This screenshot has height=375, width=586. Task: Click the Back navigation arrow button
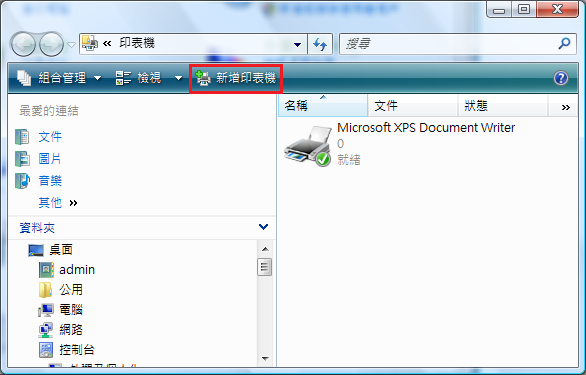tap(23, 44)
